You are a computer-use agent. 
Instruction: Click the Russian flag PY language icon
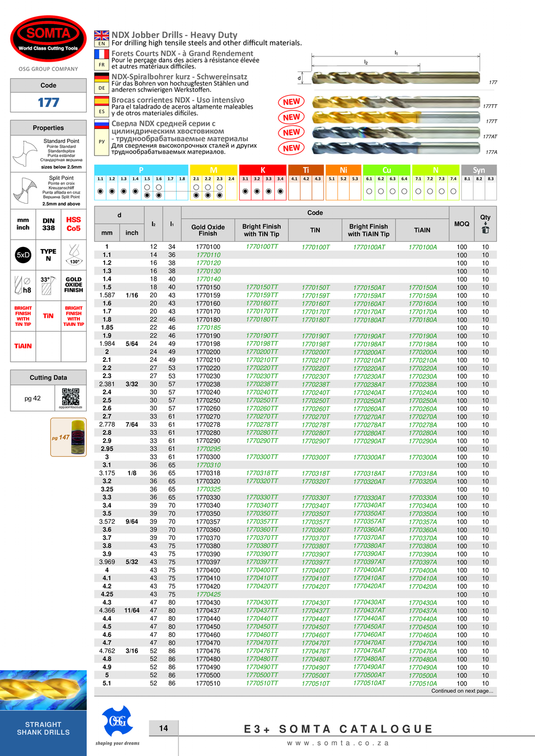tap(101, 137)
